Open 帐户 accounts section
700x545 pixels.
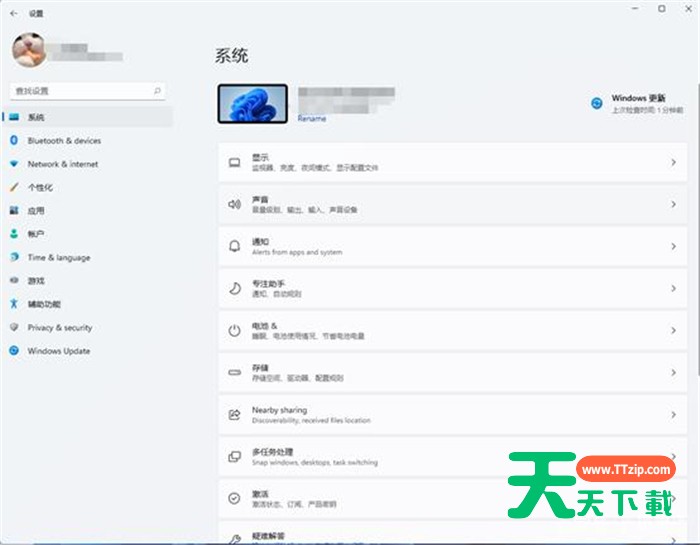pyautogui.click(x=88, y=234)
